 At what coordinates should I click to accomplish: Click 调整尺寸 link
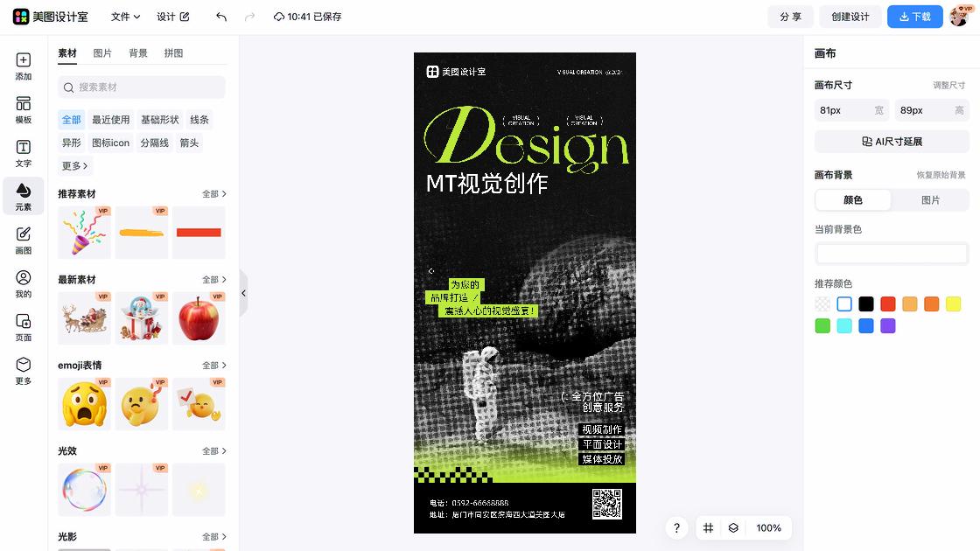[949, 86]
